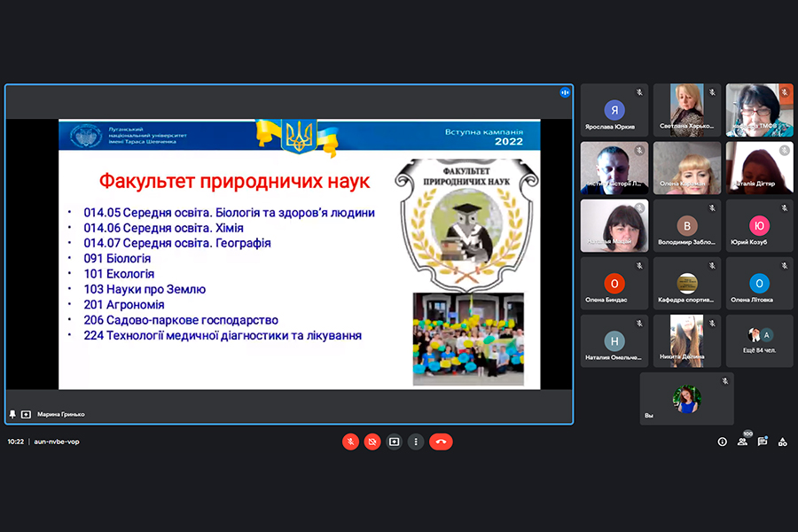Toggle the muted microphone button
The image size is (798, 532).
point(350,442)
